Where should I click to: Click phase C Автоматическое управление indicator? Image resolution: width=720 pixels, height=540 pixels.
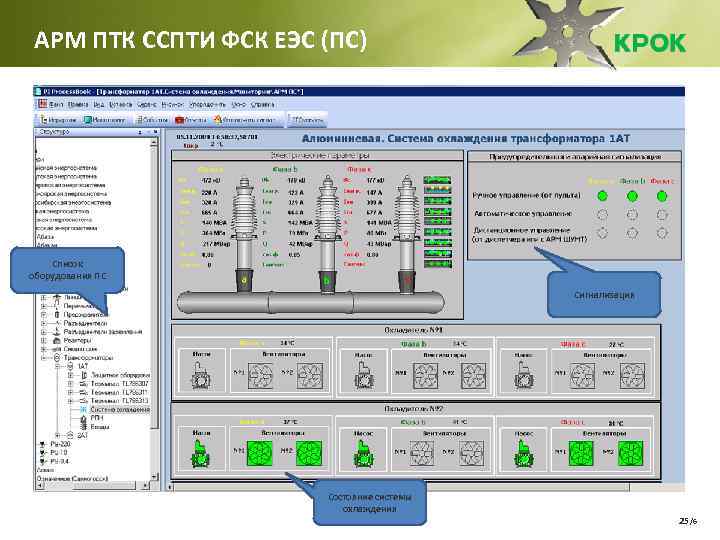(x=662, y=214)
